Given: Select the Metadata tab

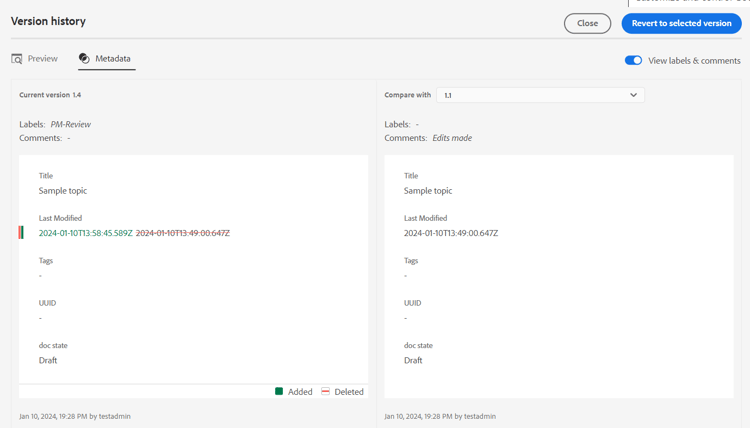Looking at the screenshot, I should (106, 59).
